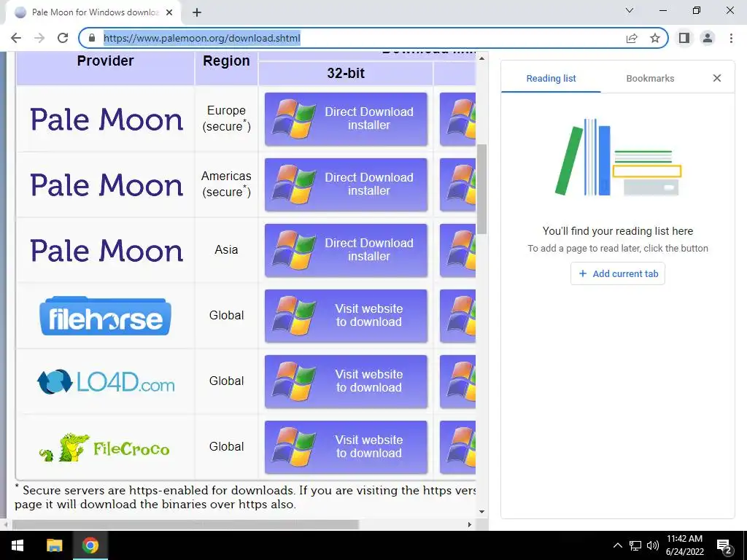Screen dimensions: 747x560
Task: Click Add current tab button
Action: click(x=618, y=274)
